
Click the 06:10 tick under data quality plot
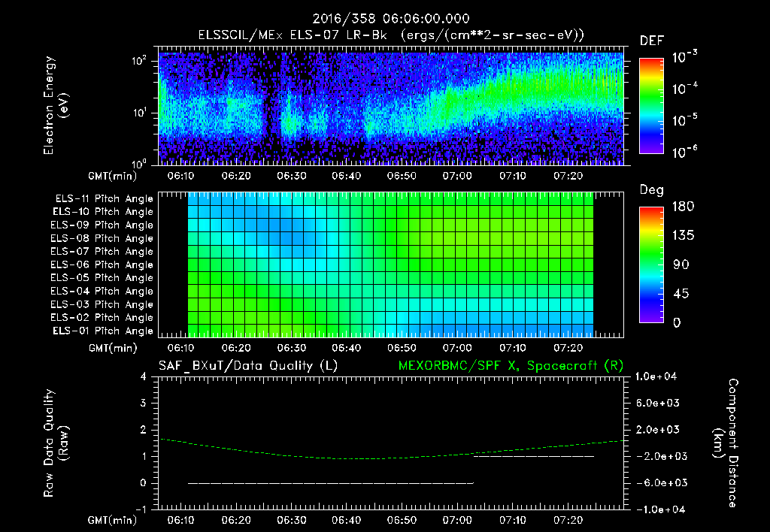180,520
